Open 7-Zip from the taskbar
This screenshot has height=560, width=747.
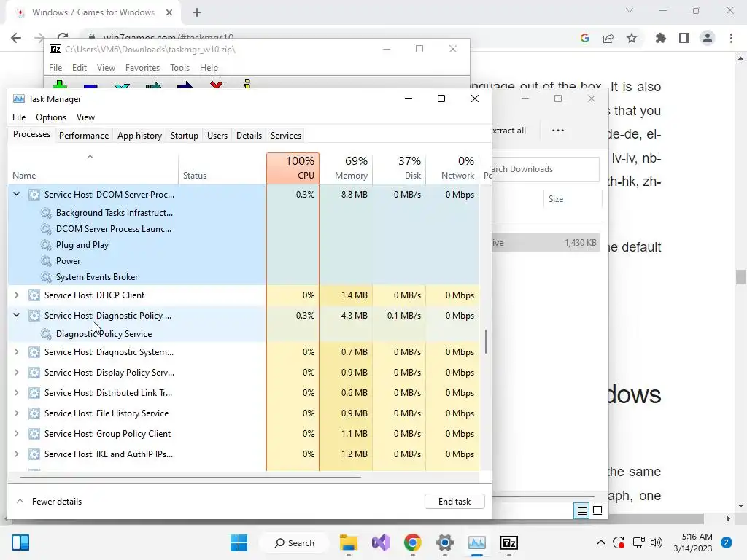coord(508,542)
